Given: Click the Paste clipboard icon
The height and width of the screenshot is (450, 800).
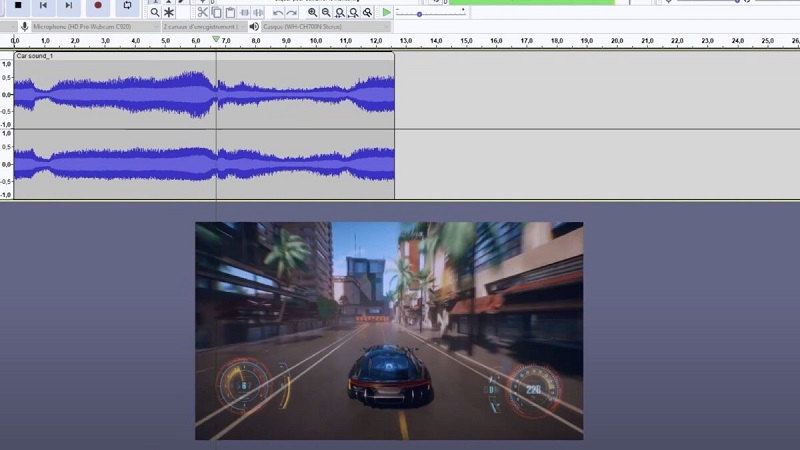Looking at the screenshot, I should 230,12.
